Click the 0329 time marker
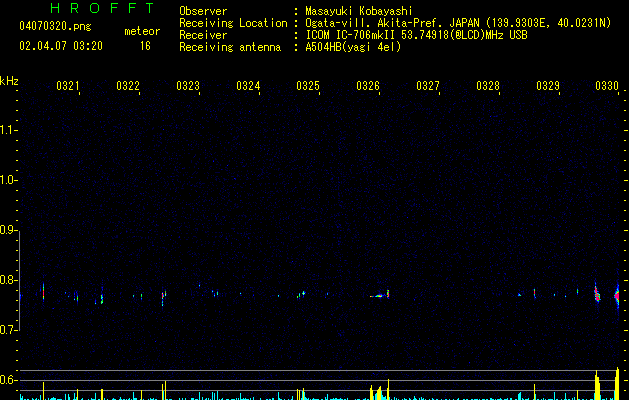Screen dimensions: 629x400 click(548, 85)
